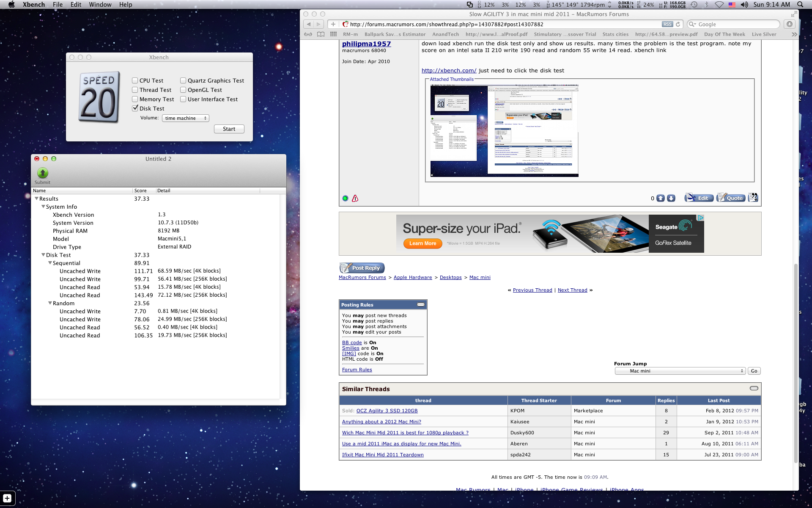Open the Reading List glasses icon
This screenshot has height=508, width=812.
click(x=308, y=34)
